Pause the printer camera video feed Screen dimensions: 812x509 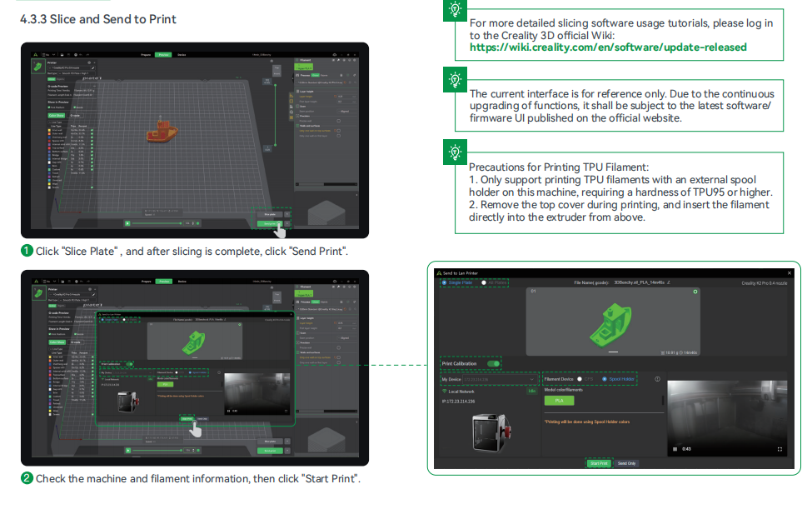(x=675, y=450)
